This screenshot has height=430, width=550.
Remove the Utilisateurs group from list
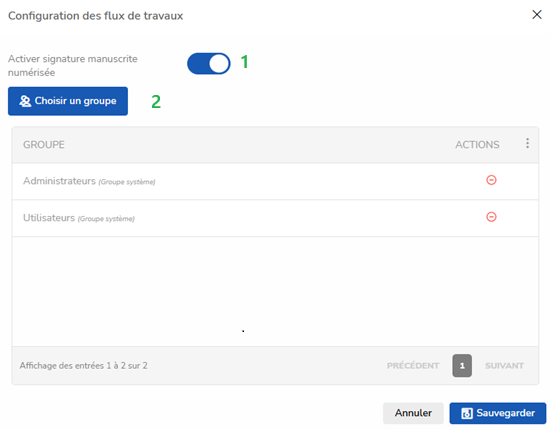tap(491, 217)
